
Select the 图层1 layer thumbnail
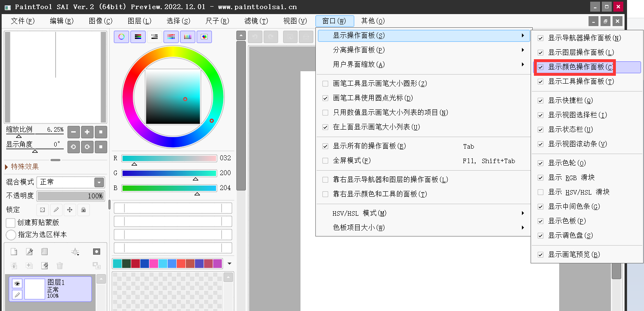coord(35,289)
